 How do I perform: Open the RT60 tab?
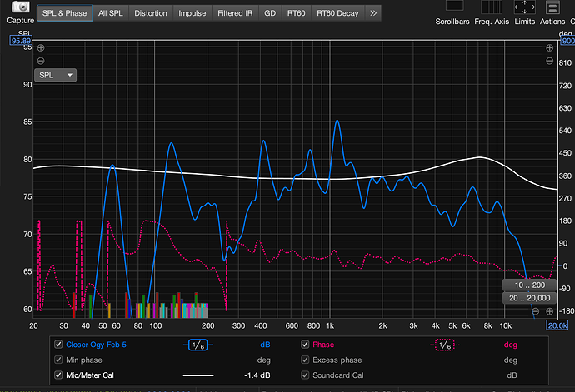click(x=296, y=13)
